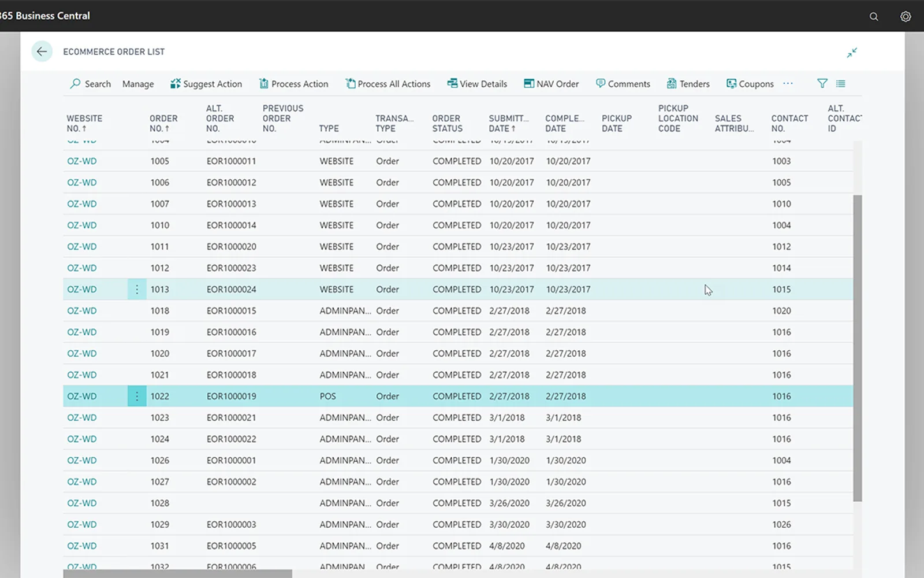Sort by Website No. column header
924x578 pixels.
[84, 123]
